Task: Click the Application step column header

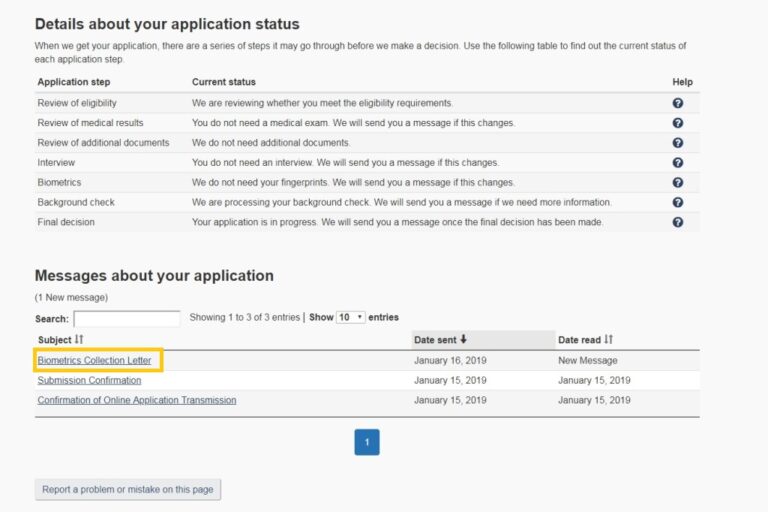Action: coord(74,82)
